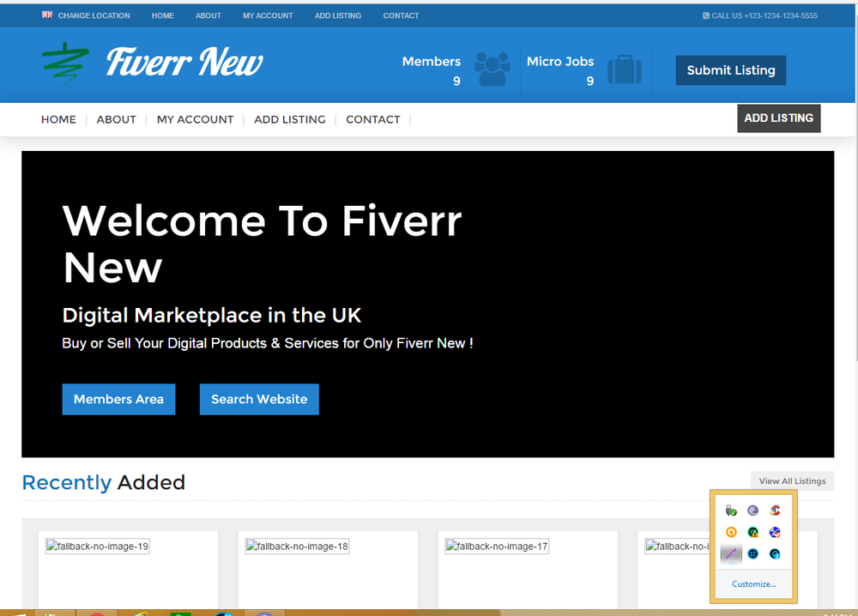Click the green scribble Fiverr New logo
This screenshot has width=858, height=616.
pyautogui.click(x=66, y=63)
